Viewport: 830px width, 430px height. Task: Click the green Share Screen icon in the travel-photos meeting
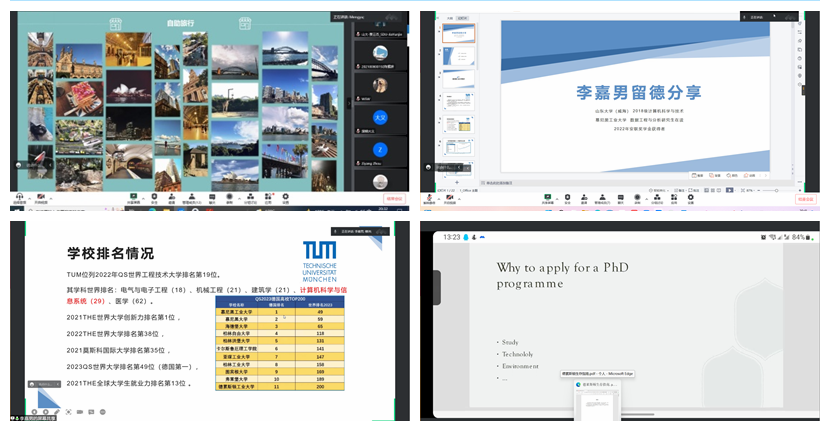pyautogui.click(x=134, y=197)
